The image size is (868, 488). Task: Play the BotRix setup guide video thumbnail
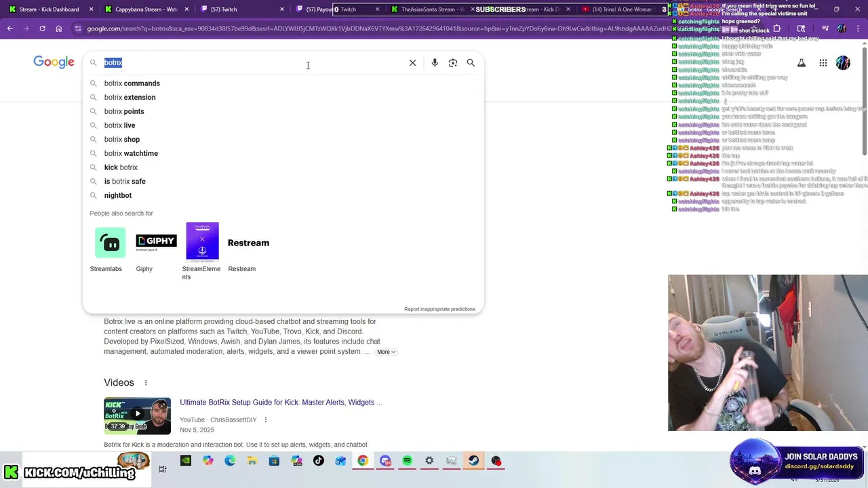pos(137,415)
